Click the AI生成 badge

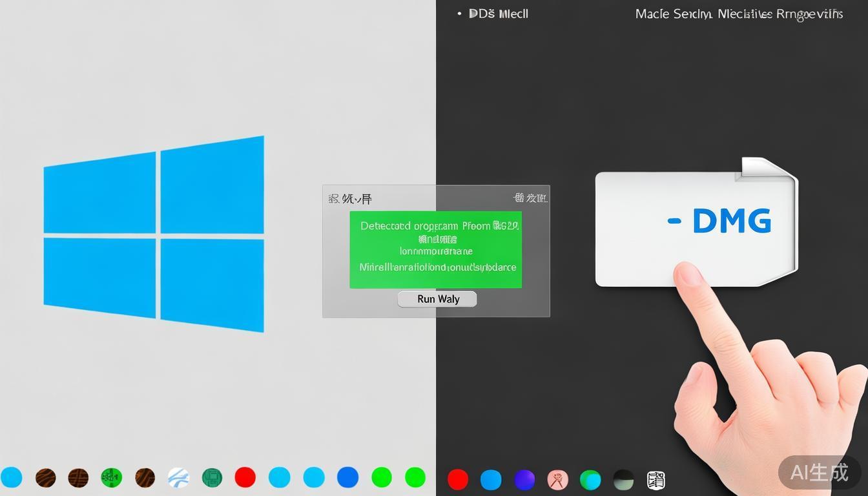point(820,473)
